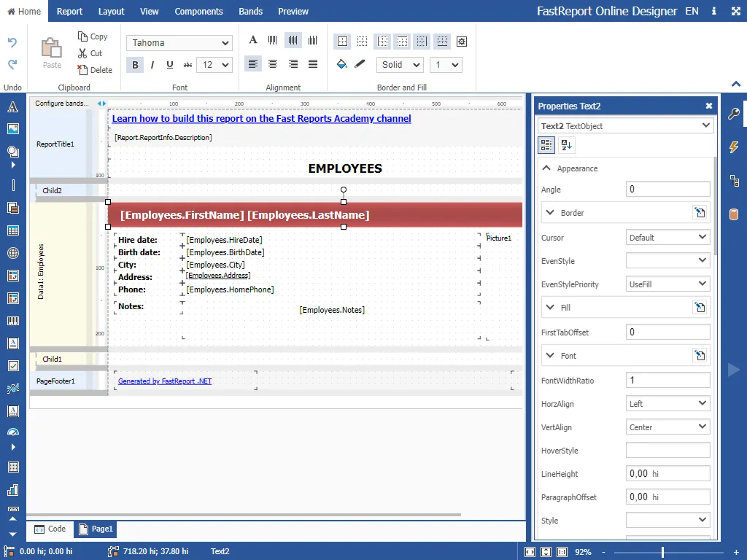Image resolution: width=747 pixels, height=560 pixels.
Task: Open the fill color bucket
Action: 341,64
